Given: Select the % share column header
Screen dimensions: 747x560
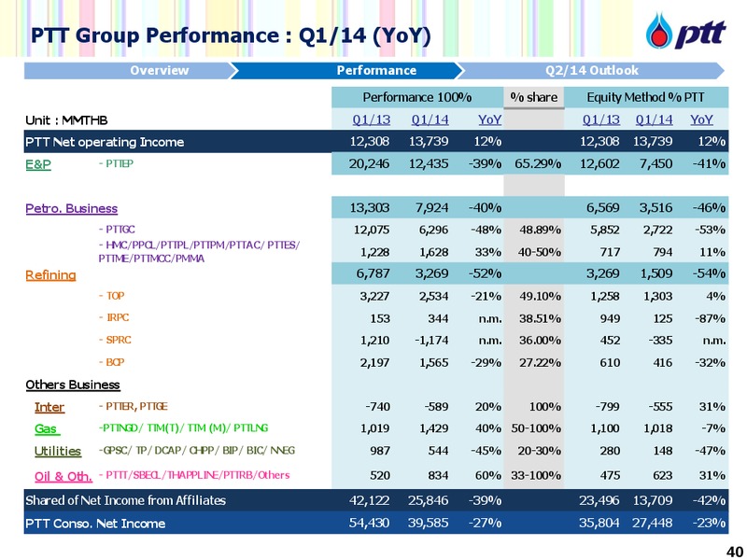Looking at the screenshot, I should 533,97.
